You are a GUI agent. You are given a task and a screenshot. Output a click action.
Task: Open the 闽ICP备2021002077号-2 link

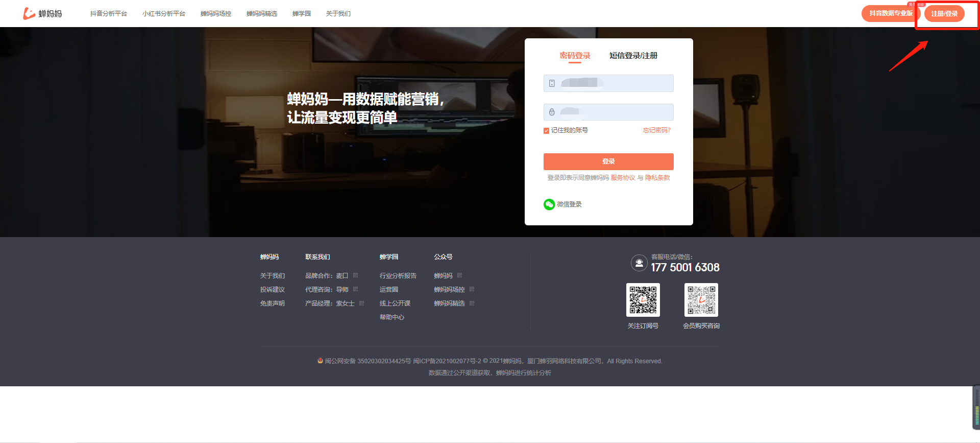pyautogui.click(x=447, y=361)
